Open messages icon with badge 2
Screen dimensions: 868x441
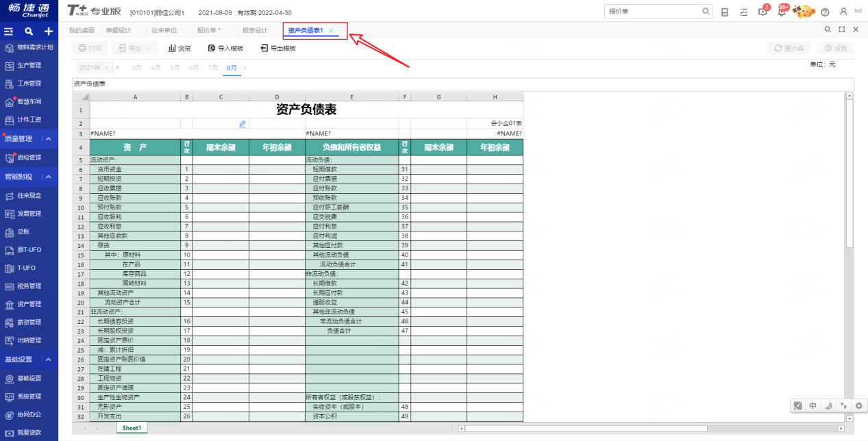[763, 12]
